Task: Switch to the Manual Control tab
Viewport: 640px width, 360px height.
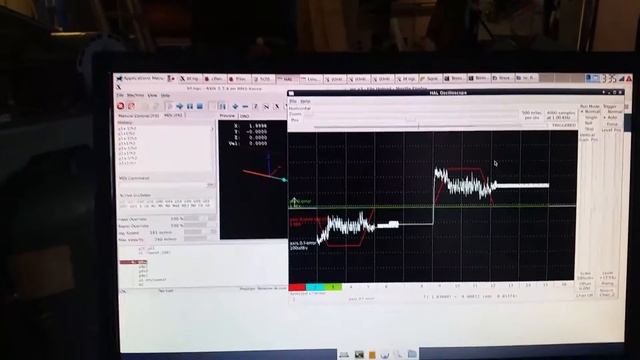Action: point(139,116)
